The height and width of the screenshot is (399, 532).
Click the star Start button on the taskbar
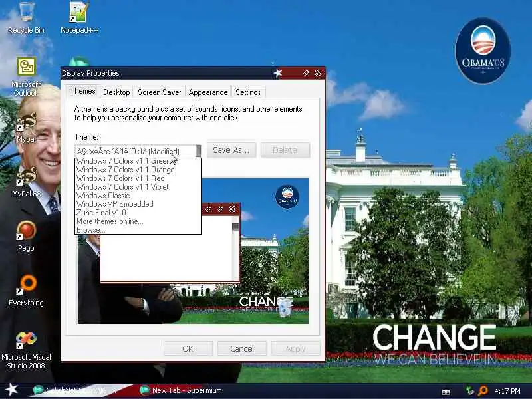point(11,390)
